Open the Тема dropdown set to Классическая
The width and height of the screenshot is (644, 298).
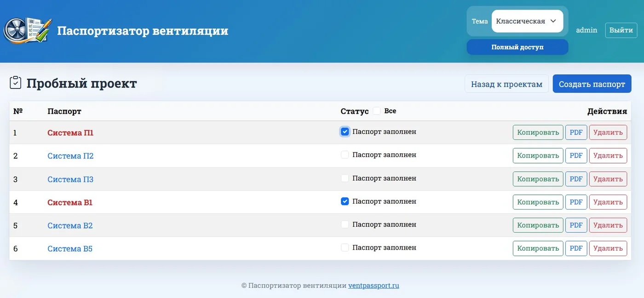(x=527, y=21)
